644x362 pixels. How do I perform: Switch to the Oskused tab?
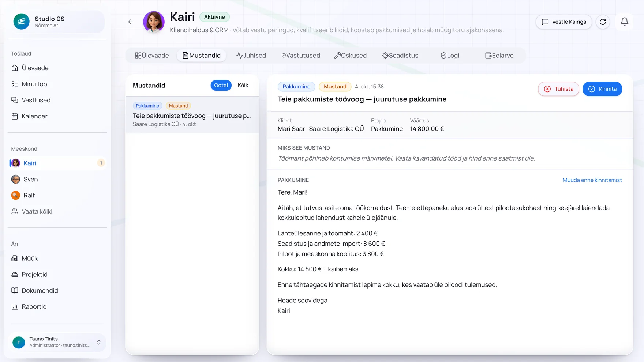pyautogui.click(x=351, y=56)
